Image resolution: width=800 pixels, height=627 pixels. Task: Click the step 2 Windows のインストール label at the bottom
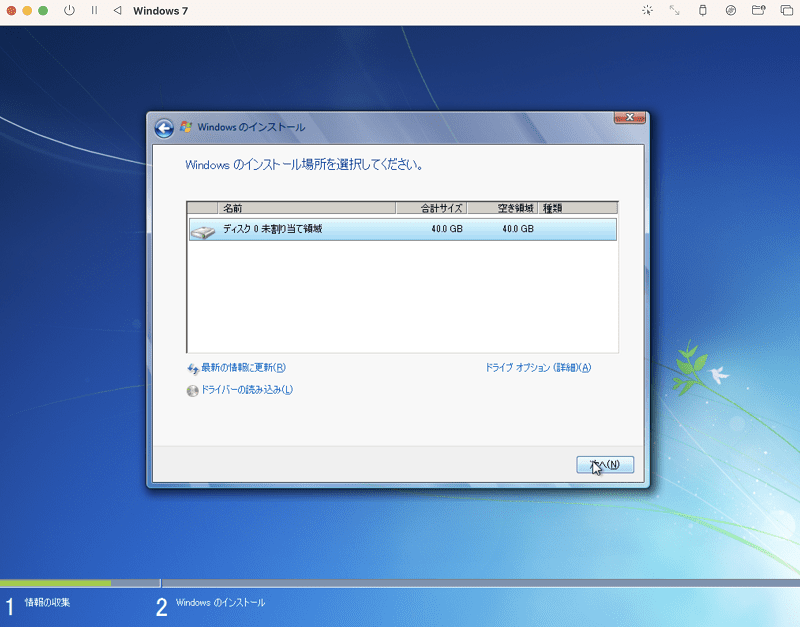[x=220, y=603]
